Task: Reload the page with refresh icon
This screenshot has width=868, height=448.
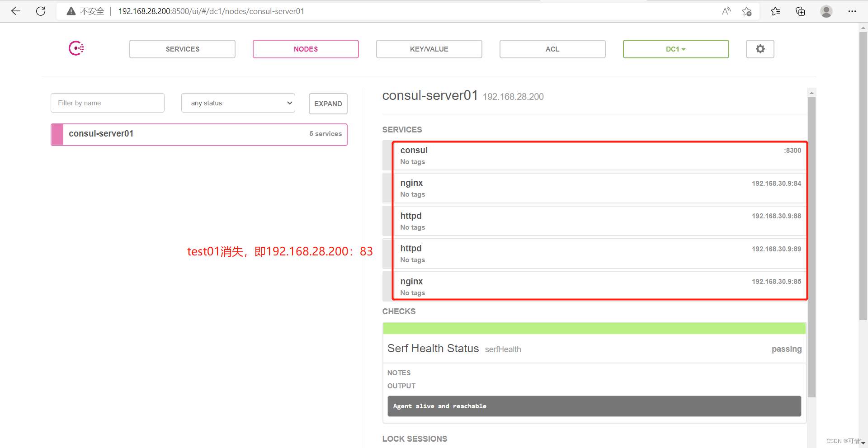Action: (x=41, y=11)
